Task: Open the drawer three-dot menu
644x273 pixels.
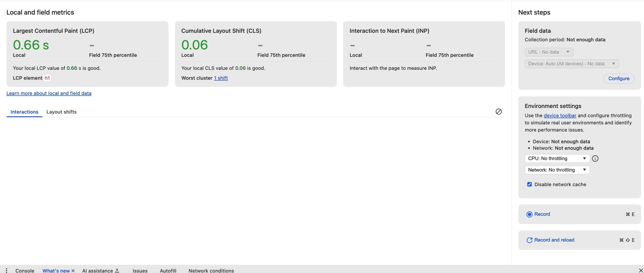Action: pyautogui.click(x=6, y=270)
